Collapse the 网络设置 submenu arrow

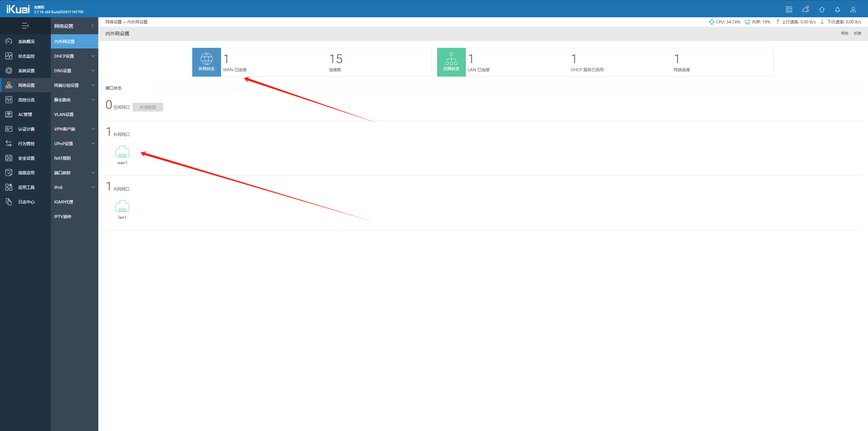(x=93, y=26)
